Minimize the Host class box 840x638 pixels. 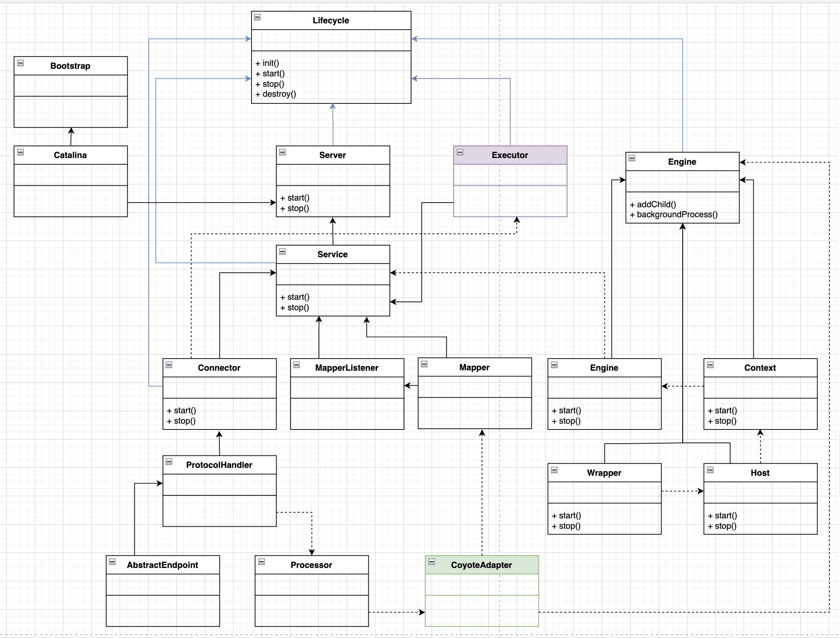(710, 470)
